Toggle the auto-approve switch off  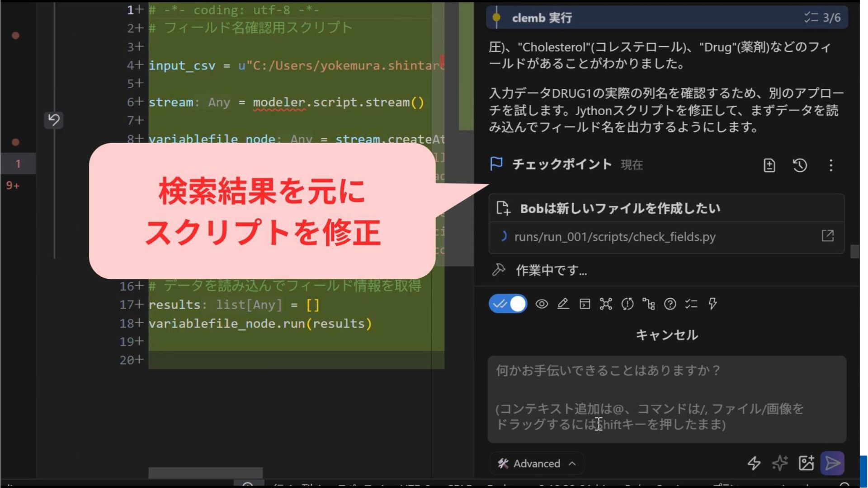(508, 304)
